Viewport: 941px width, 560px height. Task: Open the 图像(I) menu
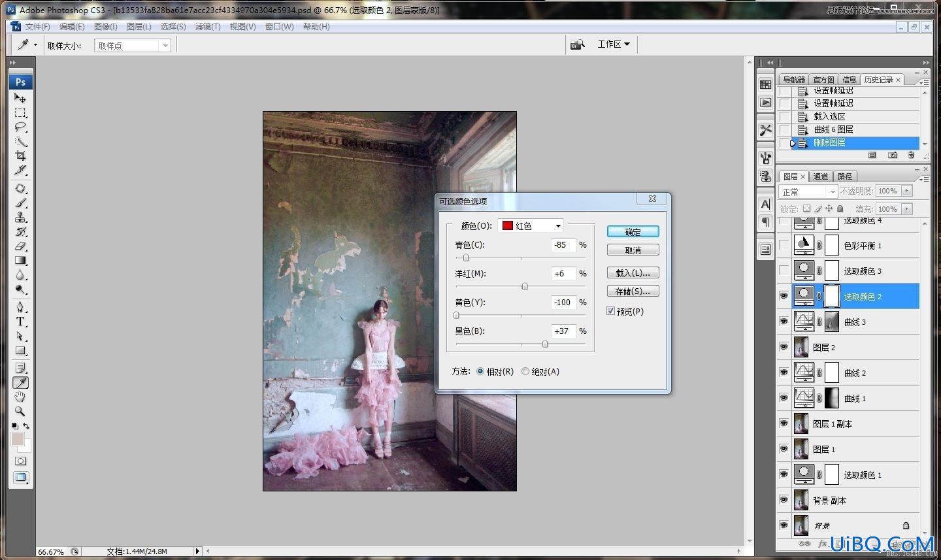pos(105,27)
